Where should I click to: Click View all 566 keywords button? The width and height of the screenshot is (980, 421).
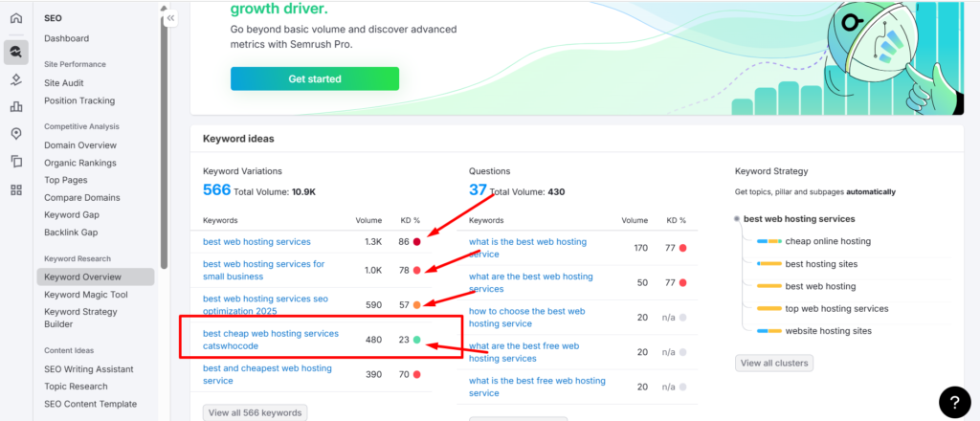(255, 412)
